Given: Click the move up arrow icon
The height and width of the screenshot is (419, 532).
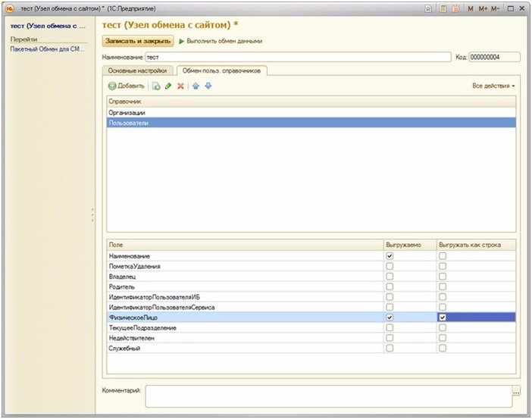Looking at the screenshot, I should point(196,86).
